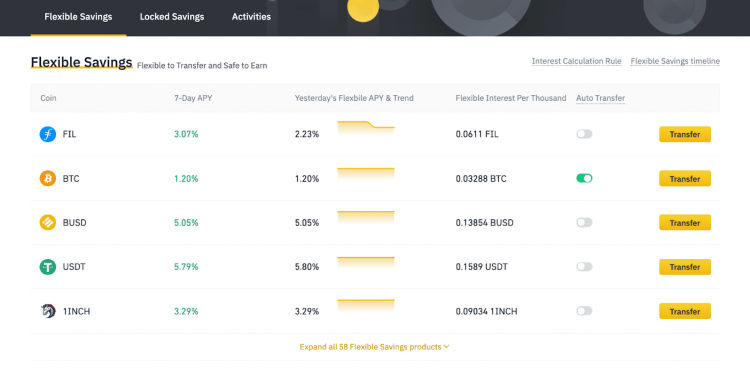Click the USDT Tether icon
The height and width of the screenshot is (375, 750).
[48, 267]
